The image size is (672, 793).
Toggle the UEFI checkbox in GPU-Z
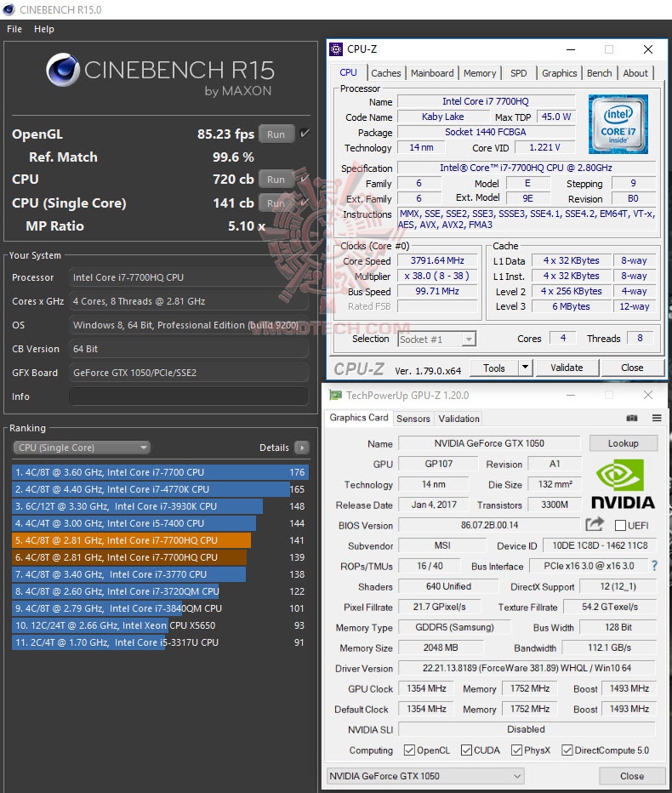[x=620, y=526]
